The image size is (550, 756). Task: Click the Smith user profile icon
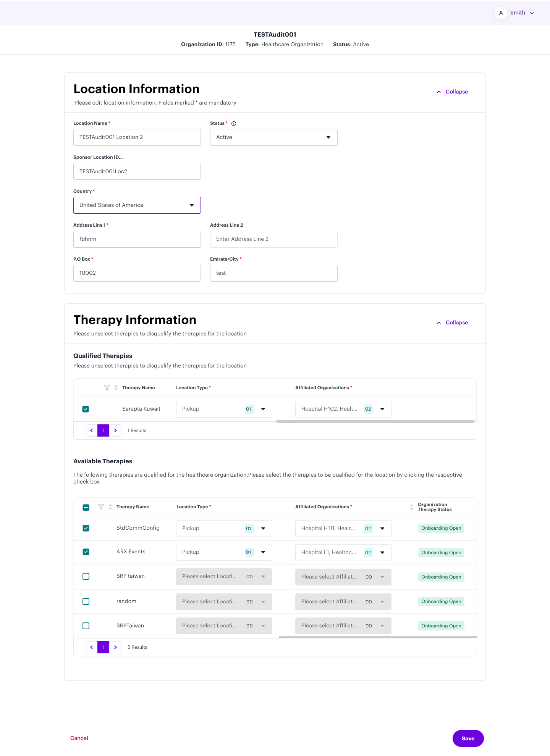tap(501, 13)
